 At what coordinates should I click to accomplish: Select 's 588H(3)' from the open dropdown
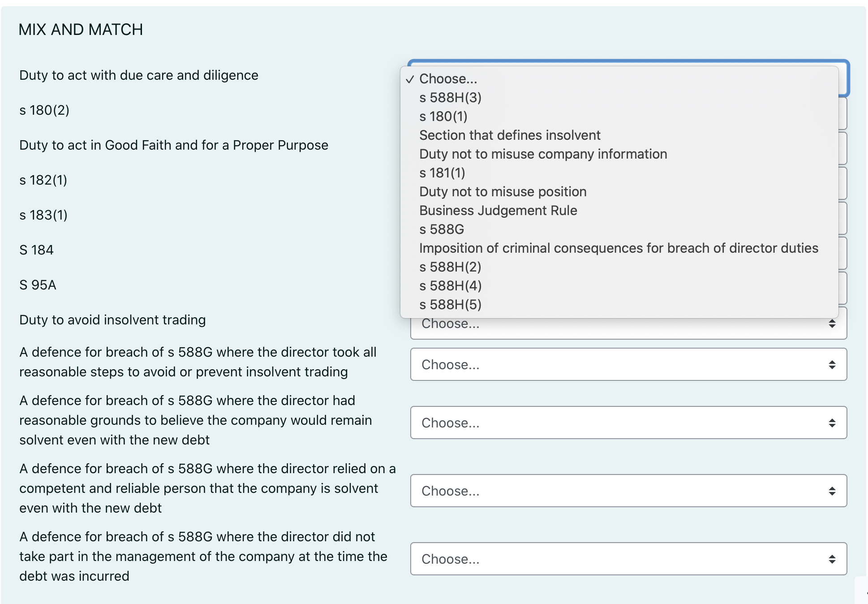[x=450, y=98]
